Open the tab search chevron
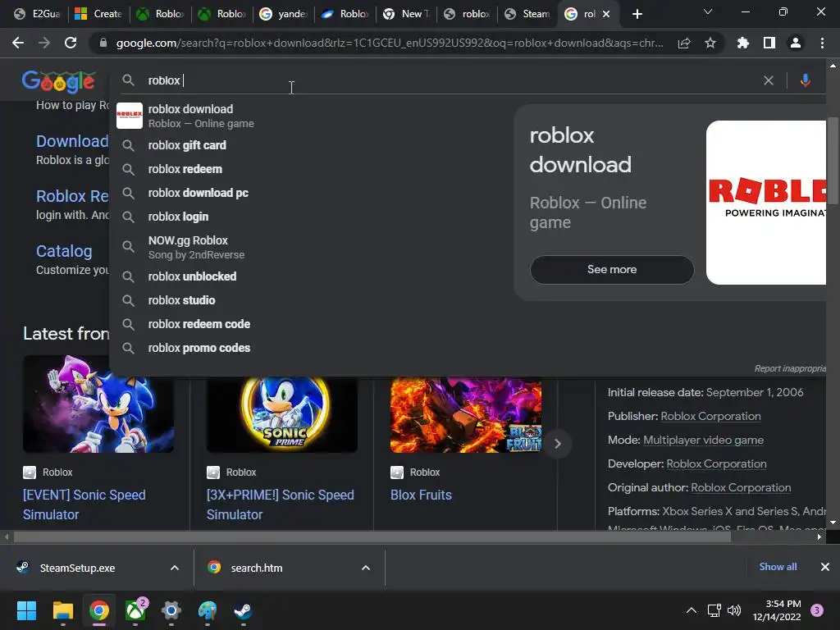Screen dimensions: 840x630 point(708,11)
